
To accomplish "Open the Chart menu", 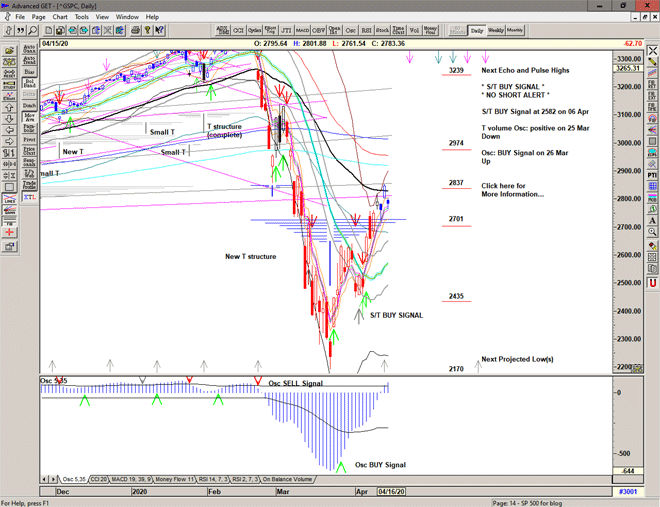I will click(x=59, y=17).
